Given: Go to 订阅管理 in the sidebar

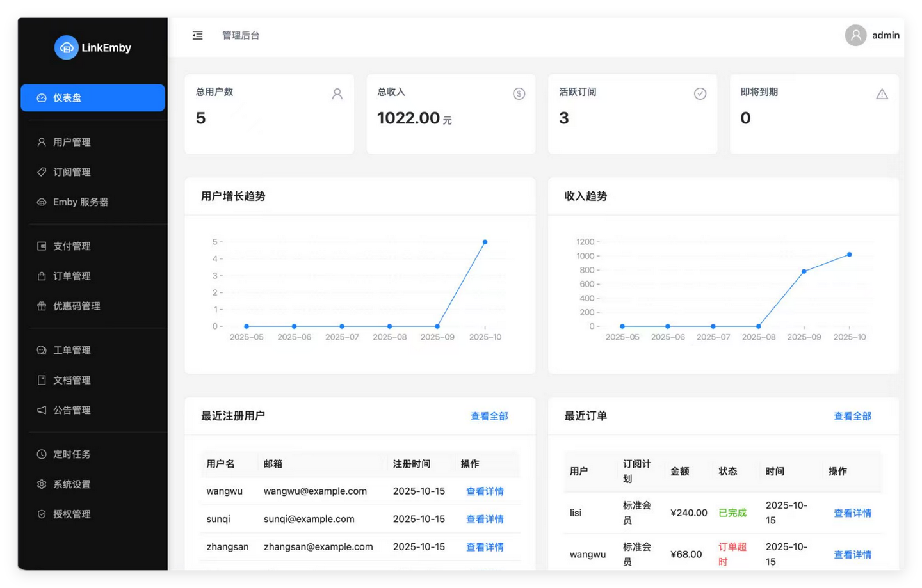Looking at the screenshot, I should (93, 172).
